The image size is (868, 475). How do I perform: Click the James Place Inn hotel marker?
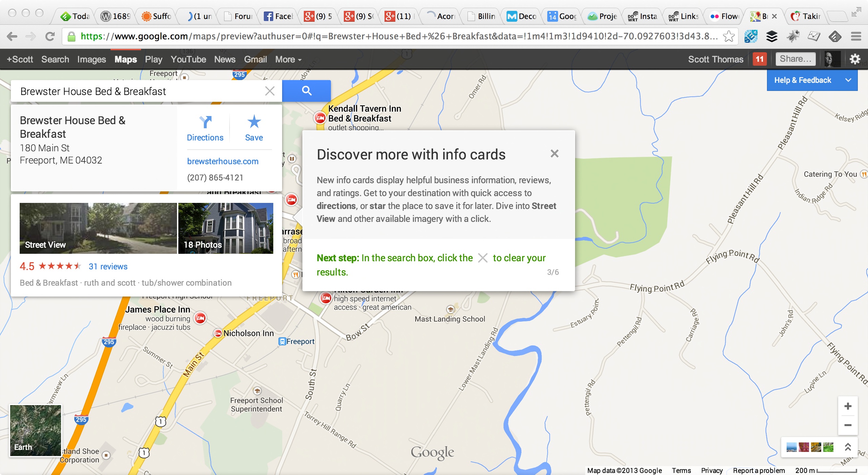[x=200, y=318]
